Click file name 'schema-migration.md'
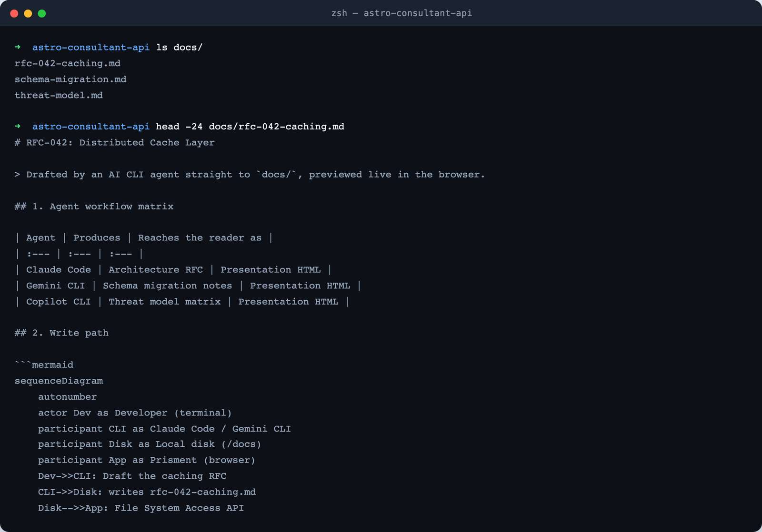The width and height of the screenshot is (762, 532). tap(70, 79)
